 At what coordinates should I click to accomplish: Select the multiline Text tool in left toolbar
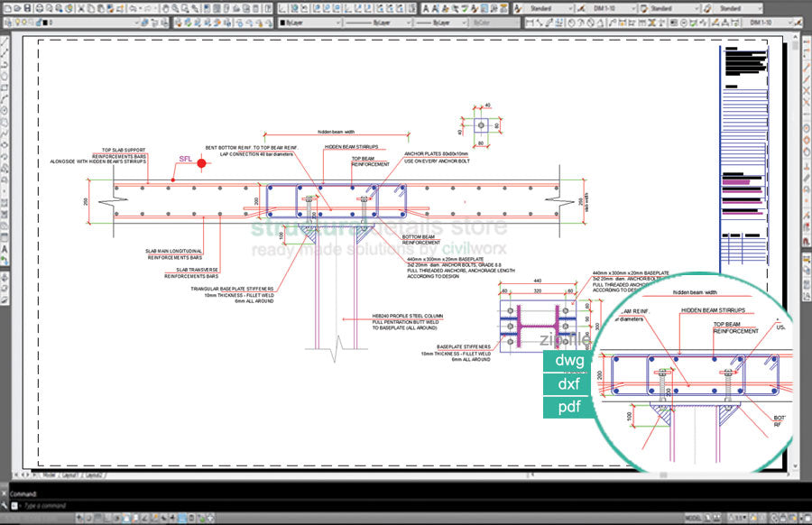[5, 248]
